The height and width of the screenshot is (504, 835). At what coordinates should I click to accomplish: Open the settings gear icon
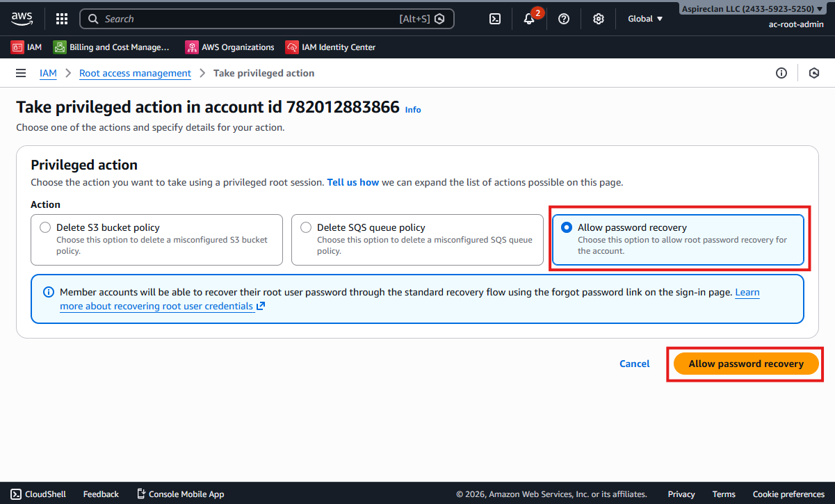599,19
